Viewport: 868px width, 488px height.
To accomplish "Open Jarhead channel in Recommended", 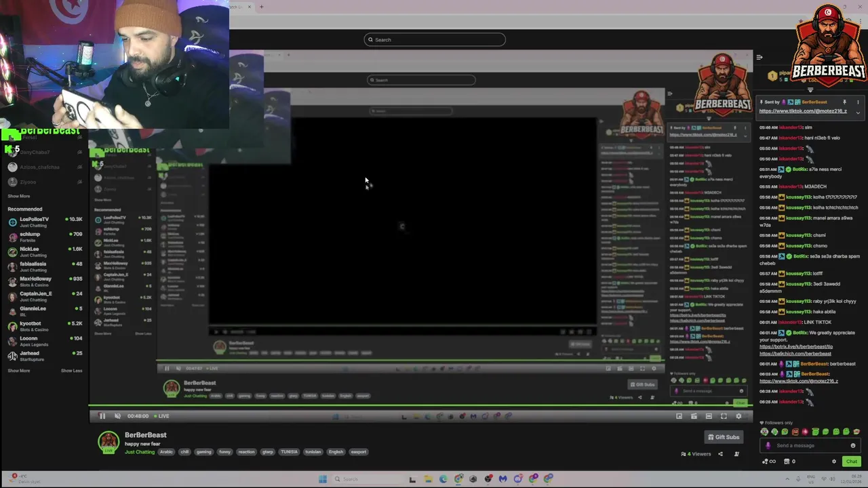I will [45, 356].
